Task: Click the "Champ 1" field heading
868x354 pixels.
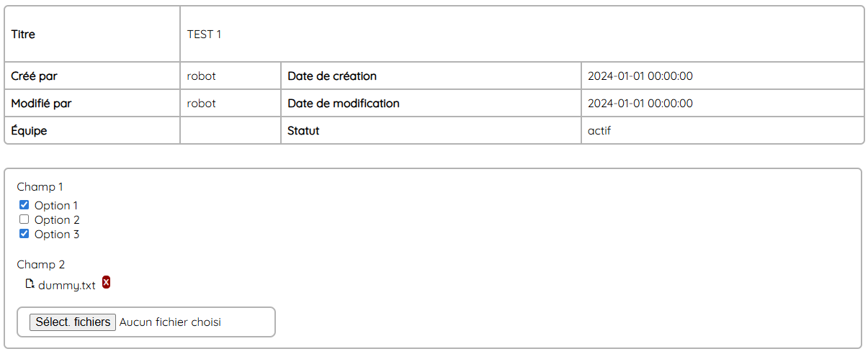Action: pyautogui.click(x=40, y=187)
